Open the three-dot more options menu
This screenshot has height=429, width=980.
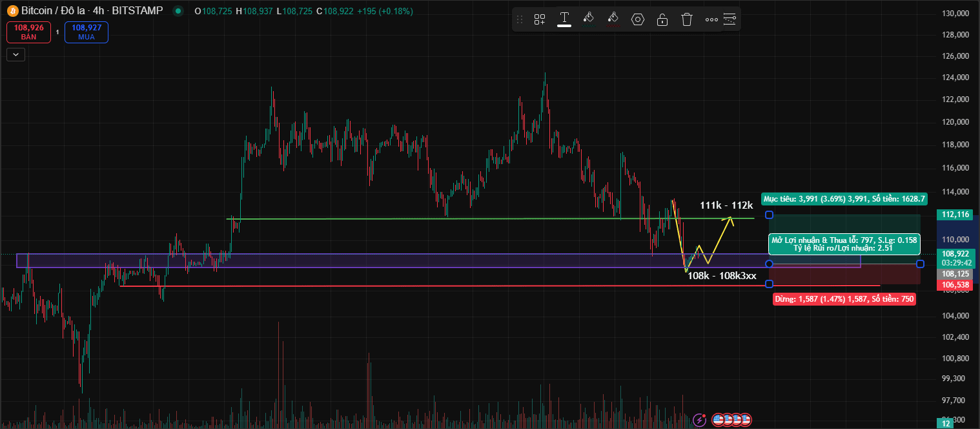point(711,19)
